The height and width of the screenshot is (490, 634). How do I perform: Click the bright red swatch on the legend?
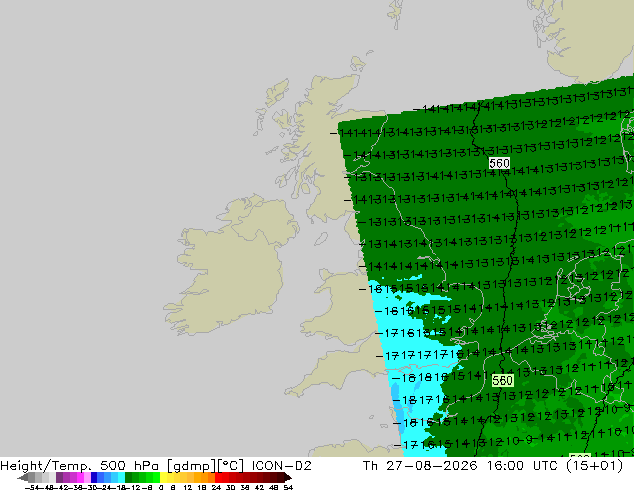[x=219, y=477]
